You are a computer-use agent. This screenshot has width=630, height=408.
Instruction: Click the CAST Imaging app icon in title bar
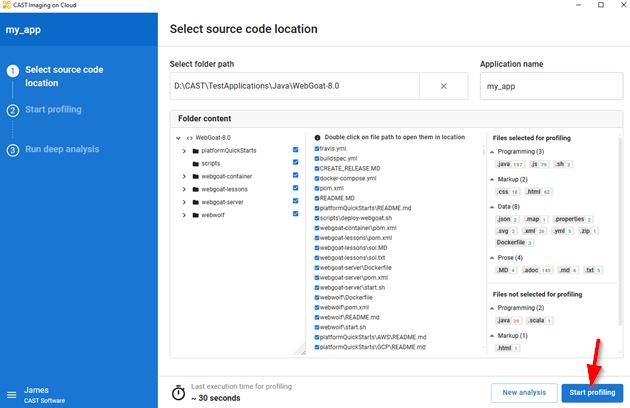coord(6,5)
